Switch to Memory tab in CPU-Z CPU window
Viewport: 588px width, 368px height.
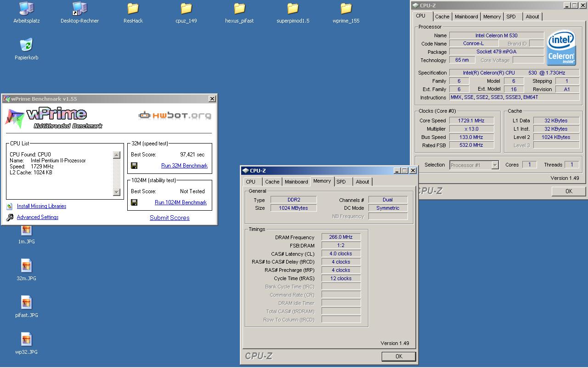pos(492,17)
